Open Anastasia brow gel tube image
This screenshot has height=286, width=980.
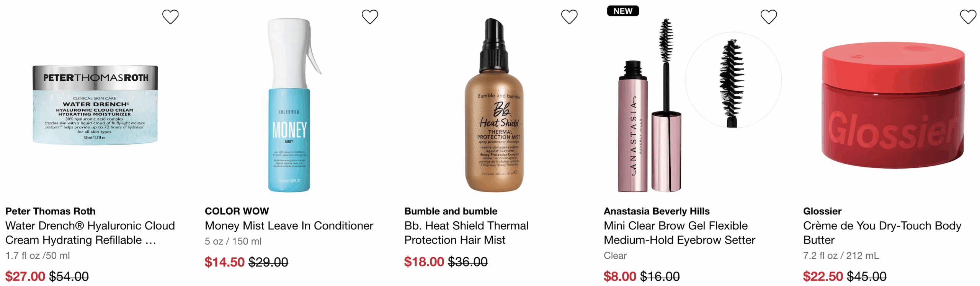pos(650,105)
